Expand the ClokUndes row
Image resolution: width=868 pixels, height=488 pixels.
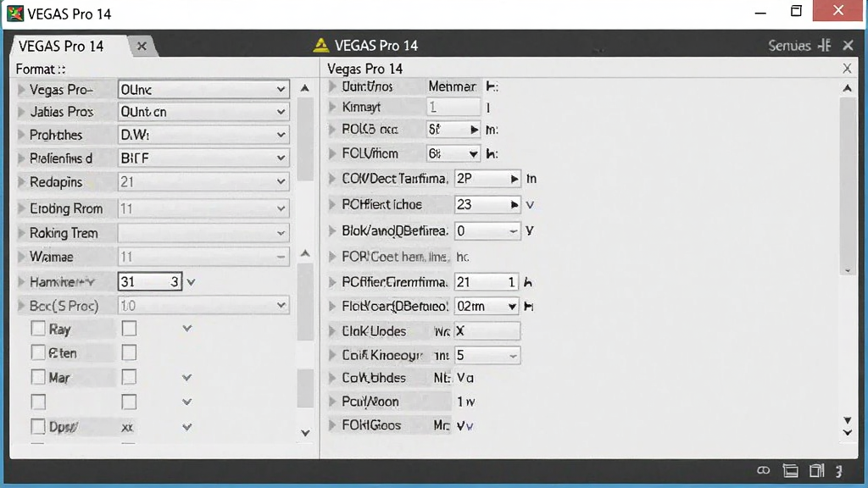pos(332,331)
